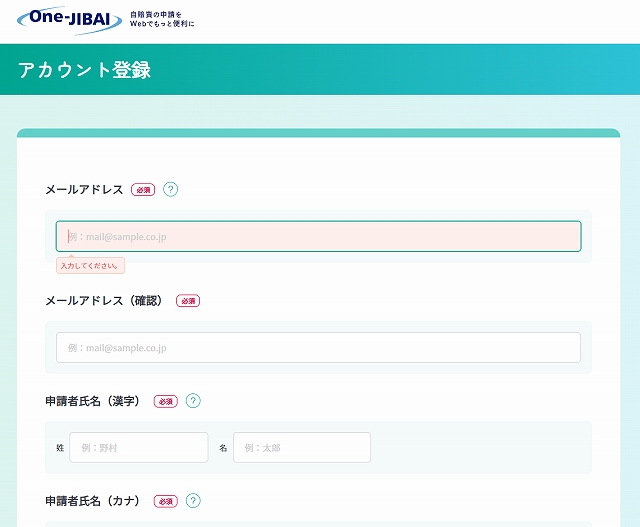Click the メールアドレス（確認） field label
The height and width of the screenshot is (527, 640).
[x=104, y=301]
